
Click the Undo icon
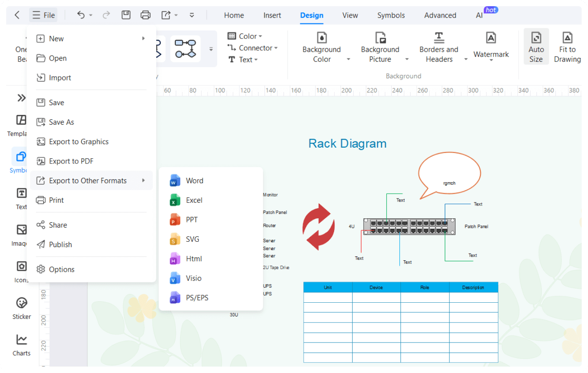pos(81,15)
